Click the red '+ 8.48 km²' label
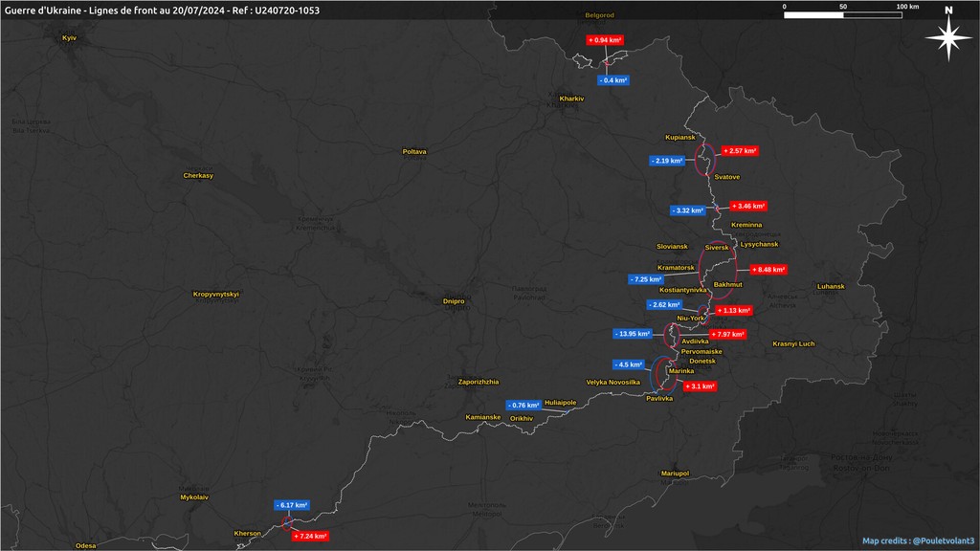This screenshot has height=551, width=980. click(x=768, y=270)
